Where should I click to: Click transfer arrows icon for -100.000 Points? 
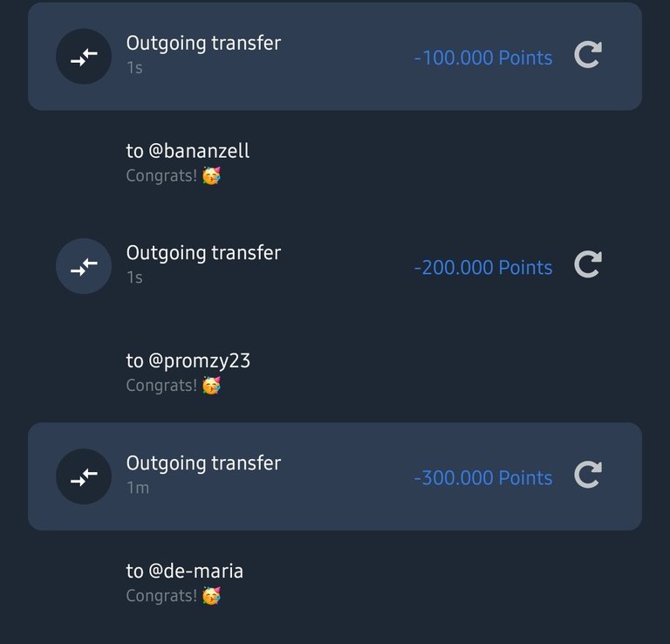pyautogui.click(x=84, y=57)
